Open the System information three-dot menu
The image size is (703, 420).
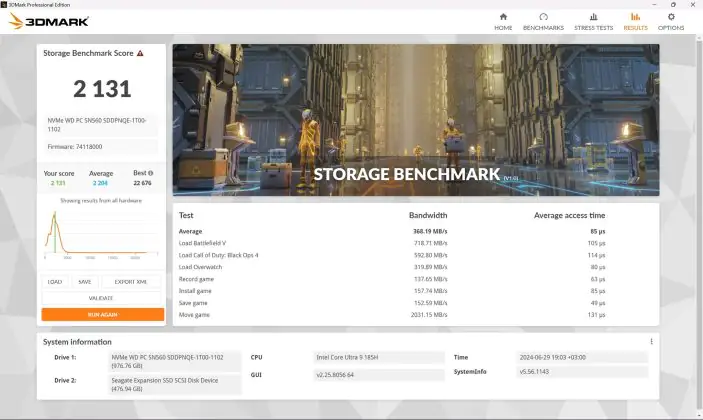[x=651, y=342]
